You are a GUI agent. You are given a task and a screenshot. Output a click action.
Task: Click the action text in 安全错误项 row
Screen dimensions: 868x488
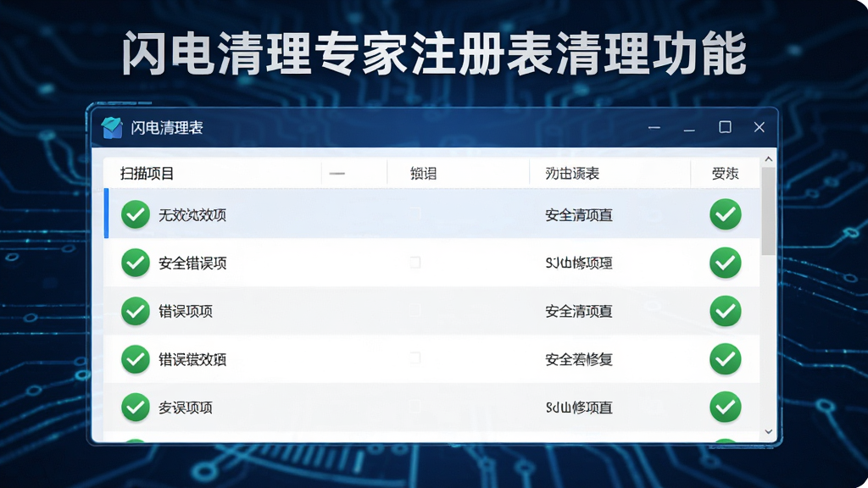pyautogui.click(x=578, y=263)
